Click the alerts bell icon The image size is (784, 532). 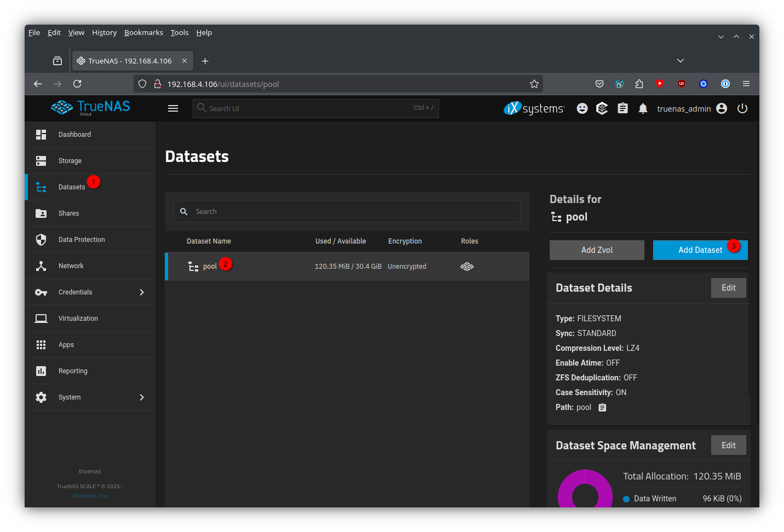tap(643, 108)
